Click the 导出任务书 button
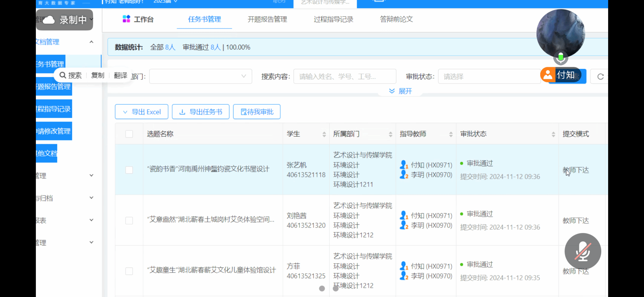Image resolution: width=644 pixels, height=297 pixels. tap(201, 112)
